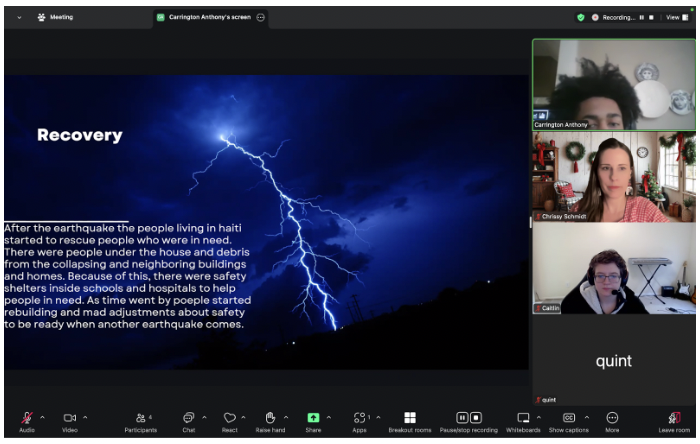This screenshot has width=700, height=444.
Task: Select quint's participant tile
Action: click(614, 360)
